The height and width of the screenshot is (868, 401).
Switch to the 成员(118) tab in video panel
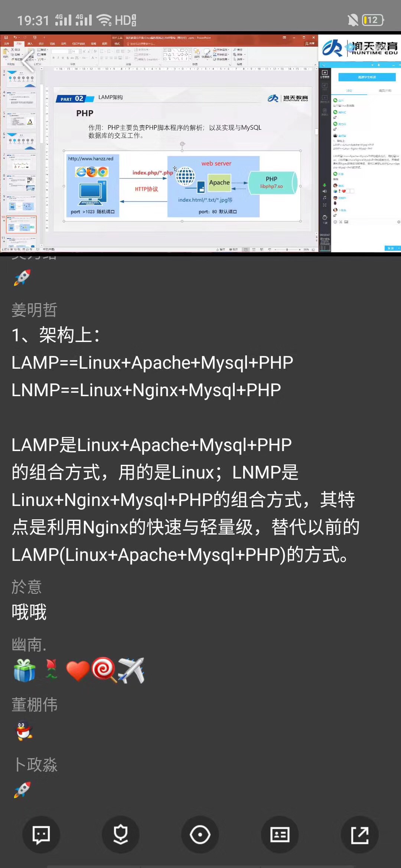385,91
